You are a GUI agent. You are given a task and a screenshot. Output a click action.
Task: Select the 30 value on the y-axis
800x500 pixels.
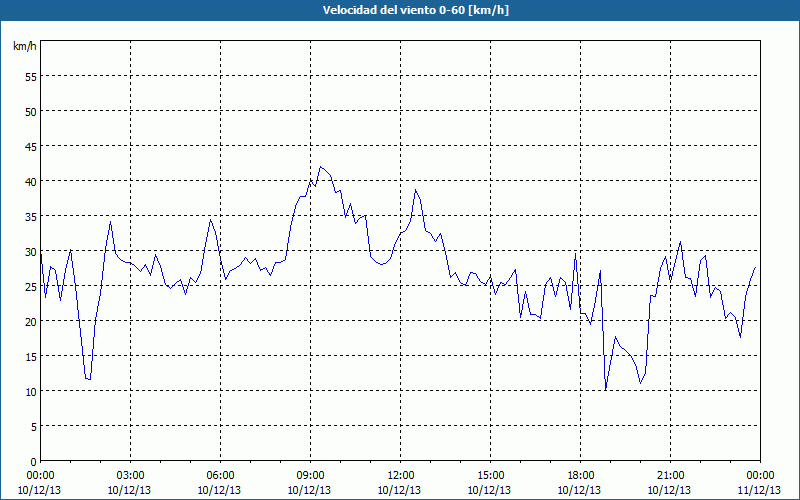(x=31, y=252)
